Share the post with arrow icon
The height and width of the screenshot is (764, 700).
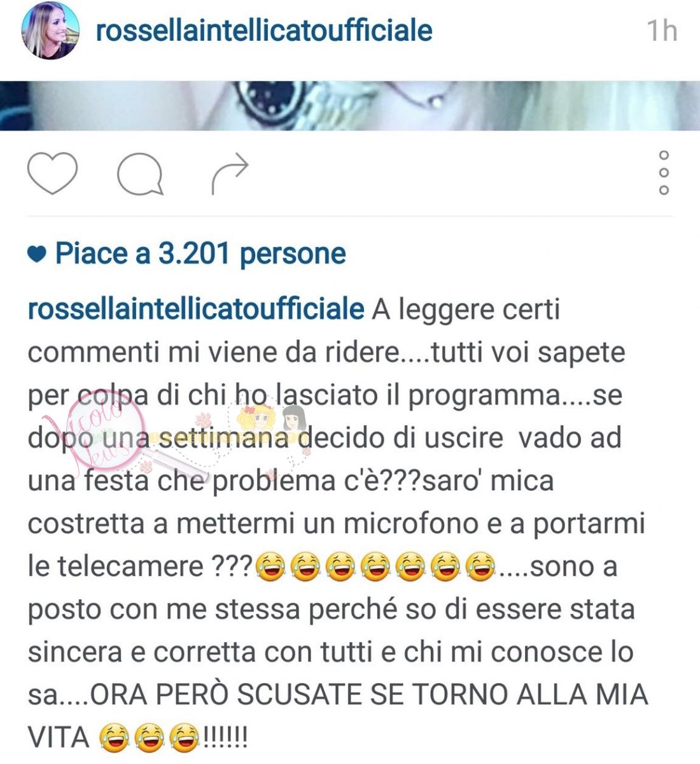point(230,173)
